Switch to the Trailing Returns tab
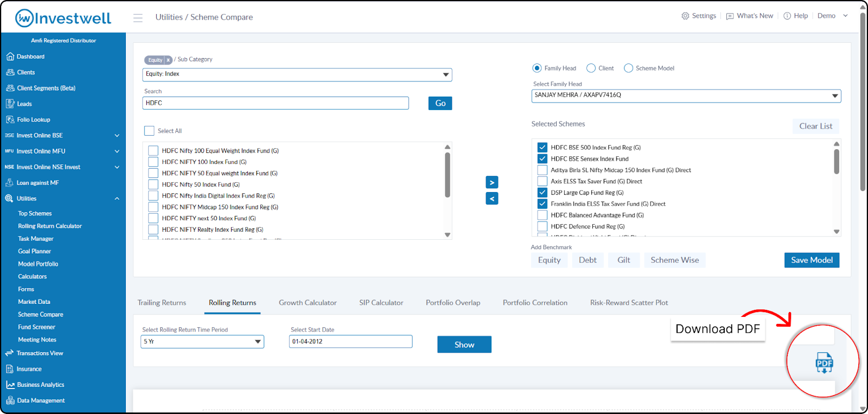 tap(162, 303)
